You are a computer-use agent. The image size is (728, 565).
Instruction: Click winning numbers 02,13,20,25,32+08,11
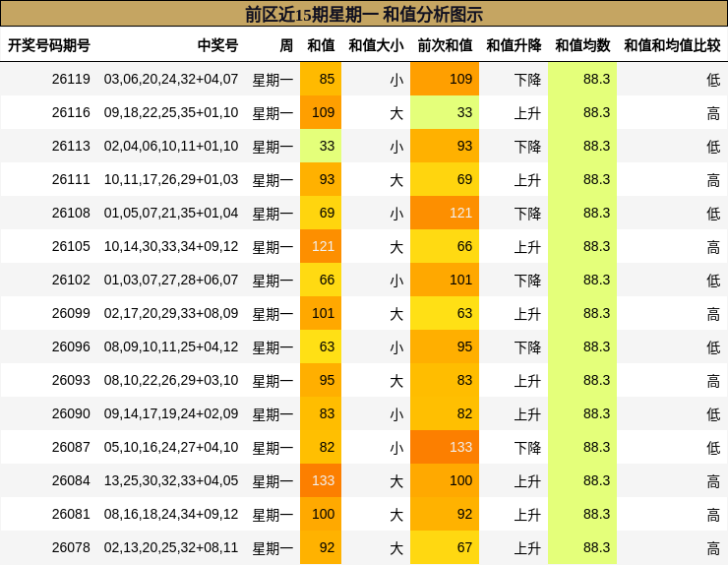tap(171, 547)
